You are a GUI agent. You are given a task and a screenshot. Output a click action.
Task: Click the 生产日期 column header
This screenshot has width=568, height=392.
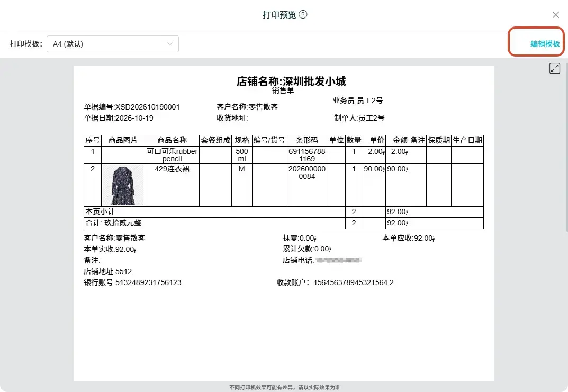467,140
